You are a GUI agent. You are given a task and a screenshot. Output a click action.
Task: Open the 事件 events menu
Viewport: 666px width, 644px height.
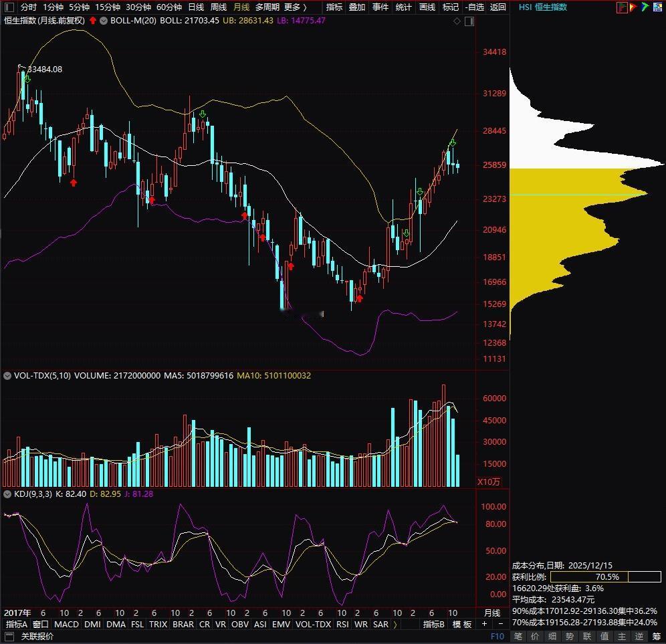click(x=380, y=7)
